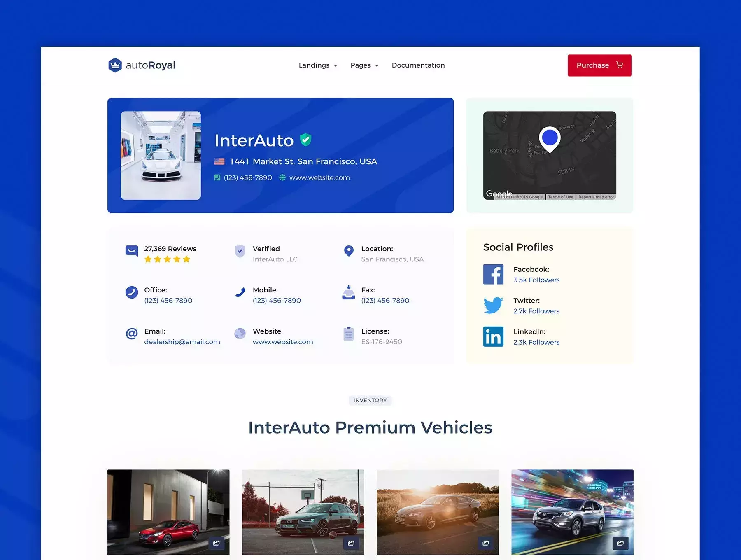
Task: Call the Office number link
Action: [168, 301]
